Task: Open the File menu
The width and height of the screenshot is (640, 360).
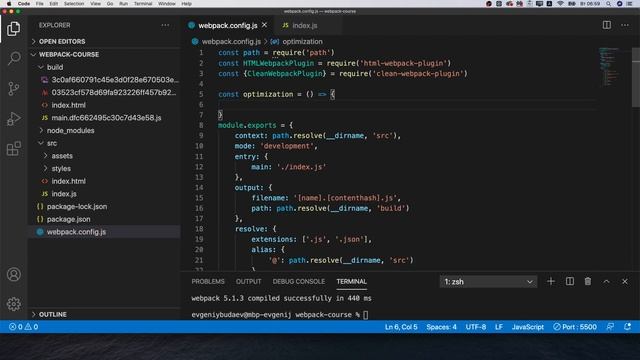Action: (x=40, y=4)
